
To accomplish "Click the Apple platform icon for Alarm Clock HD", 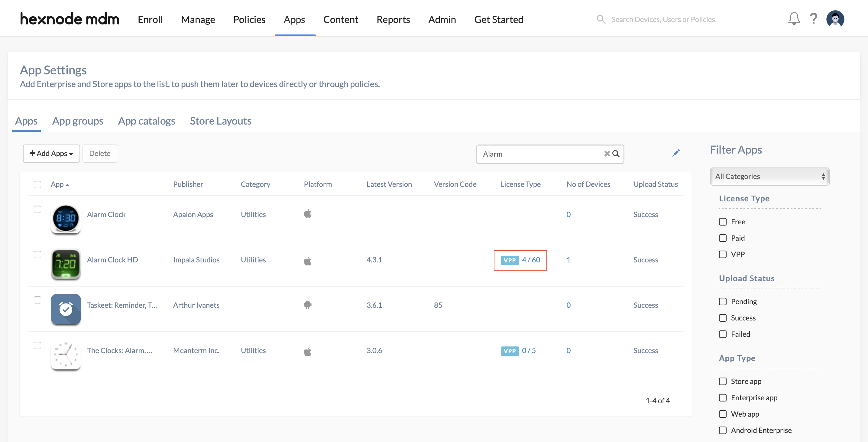I will pos(307,261).
